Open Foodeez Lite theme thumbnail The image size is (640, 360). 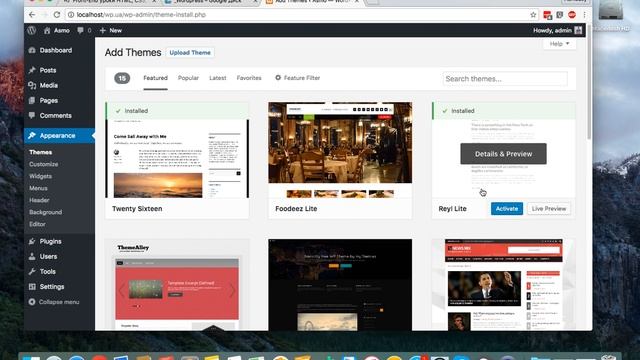[x=340, y=150]
